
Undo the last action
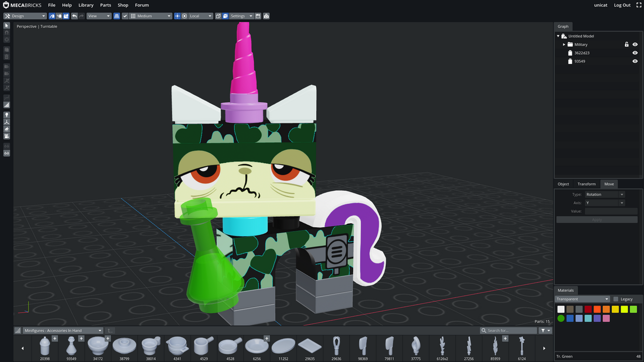(x=74, y=16)
